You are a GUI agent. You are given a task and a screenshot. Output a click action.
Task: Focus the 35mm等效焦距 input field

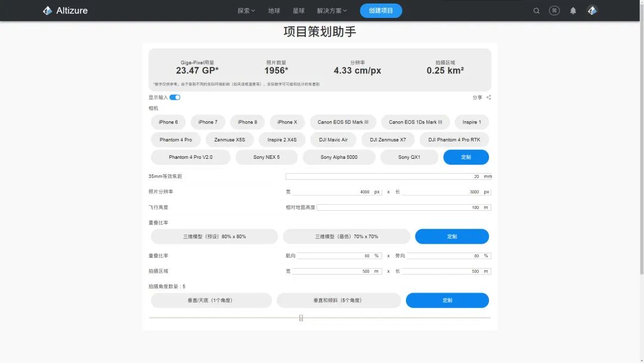point(388,176)
